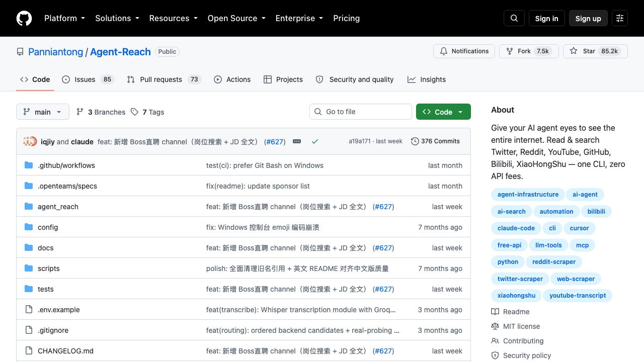Open the MIT license link
Screen dimensions: 644x362
[x=516, y=326]
